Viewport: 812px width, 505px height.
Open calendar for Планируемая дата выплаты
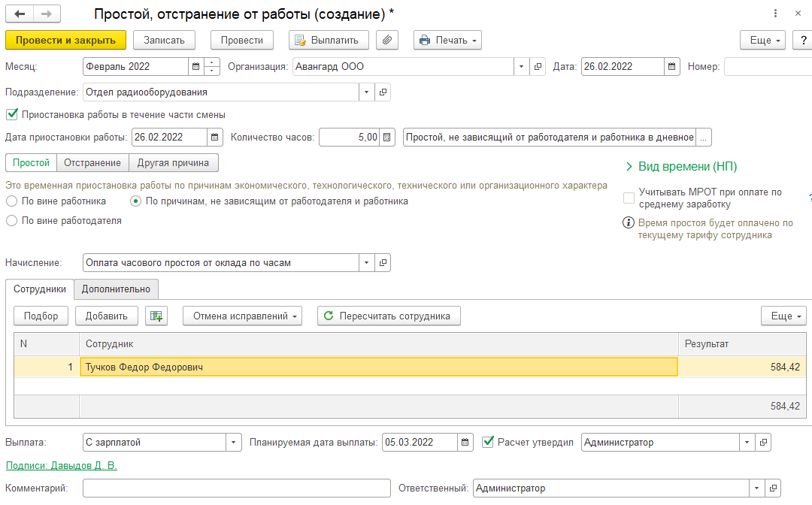466,443
